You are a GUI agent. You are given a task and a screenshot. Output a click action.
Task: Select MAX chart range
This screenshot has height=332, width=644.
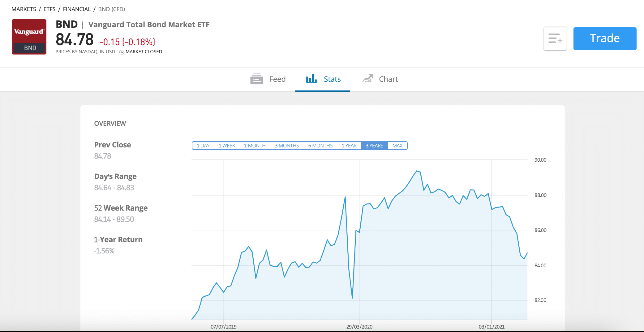(397, 146)
